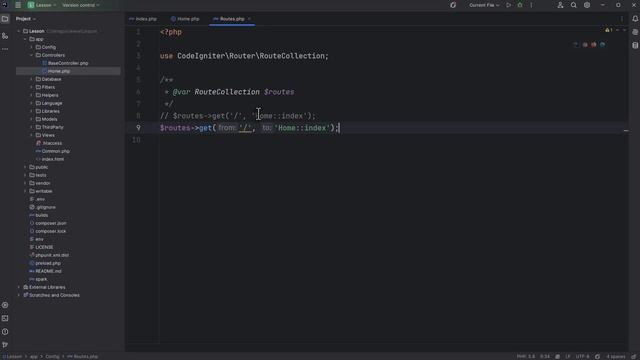Screen dimensions: 640x360
Task: Open the Project tool window icon
Action: point(5,19)
